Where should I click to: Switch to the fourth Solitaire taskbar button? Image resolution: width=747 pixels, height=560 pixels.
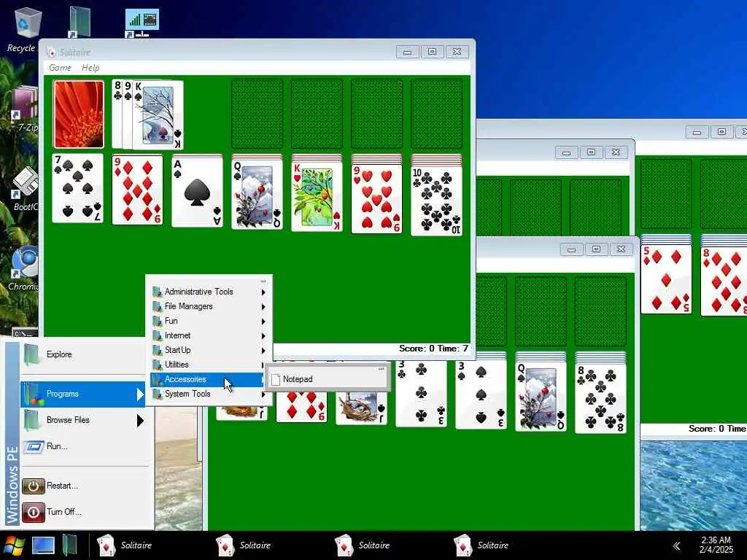[x=482, y=545]
